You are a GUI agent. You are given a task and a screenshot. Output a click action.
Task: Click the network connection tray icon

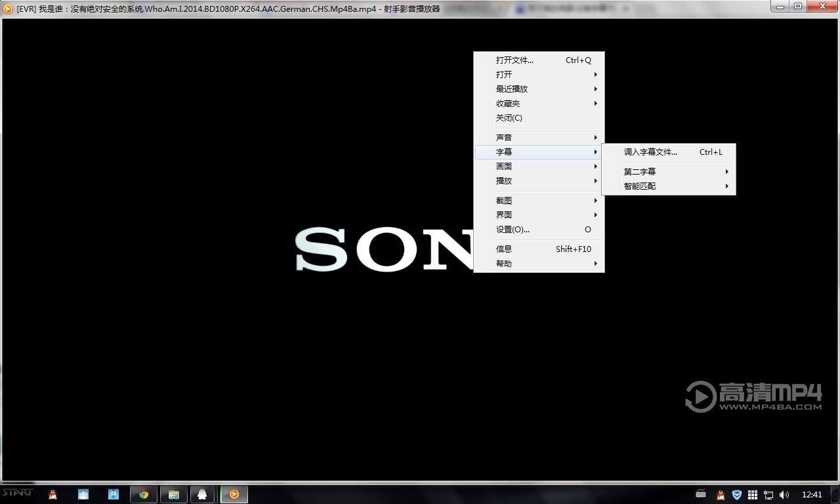click(768, 494)
